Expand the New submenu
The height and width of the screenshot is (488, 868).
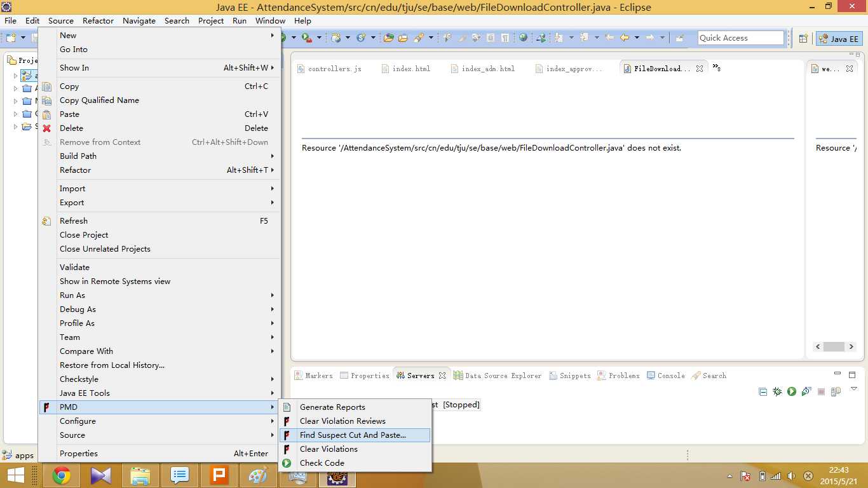[159, 36]
